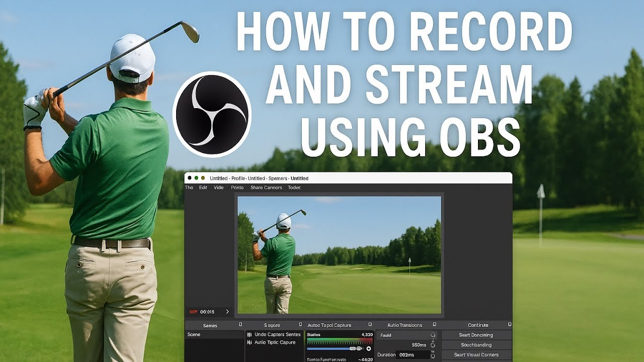The image size is (644, 362).
Task: Click the blue volume slider in the mixer
Action: [332, 348]
